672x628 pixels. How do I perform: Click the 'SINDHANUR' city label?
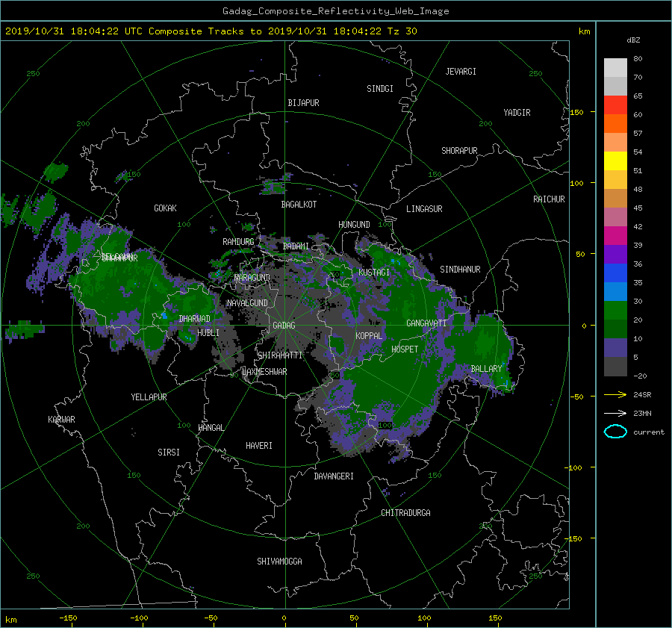tap(460, 270)
